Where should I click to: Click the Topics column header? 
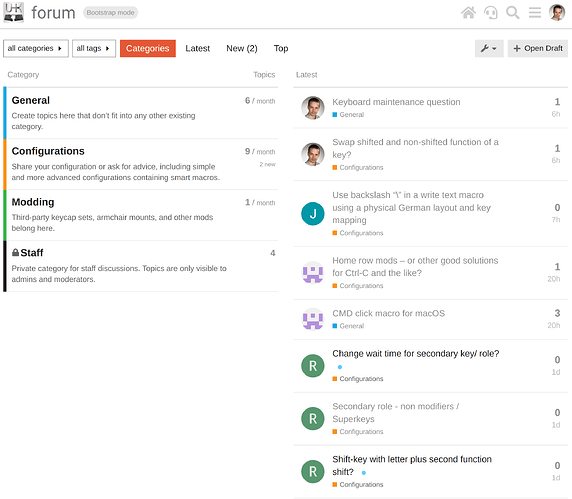(x=264, y=74)
